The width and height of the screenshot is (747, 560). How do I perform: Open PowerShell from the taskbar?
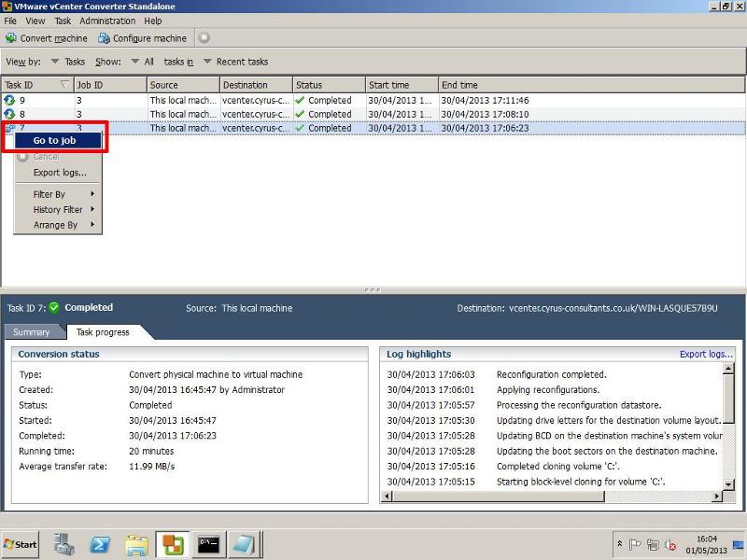click(x=100, y=544)
